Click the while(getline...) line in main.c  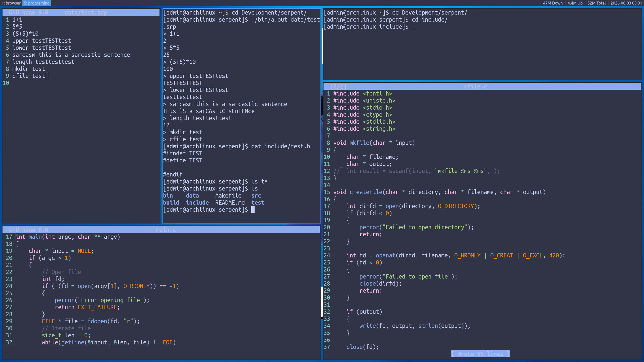coord(109,342)
